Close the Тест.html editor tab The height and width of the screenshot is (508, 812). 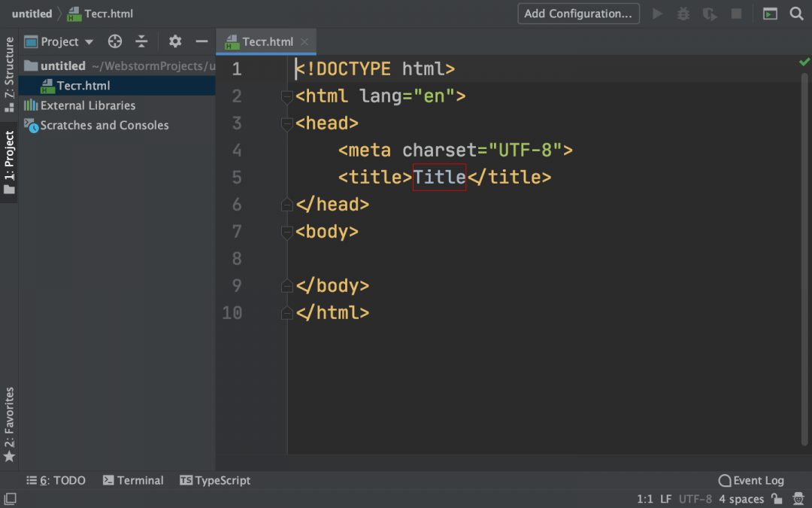point(304,42)
